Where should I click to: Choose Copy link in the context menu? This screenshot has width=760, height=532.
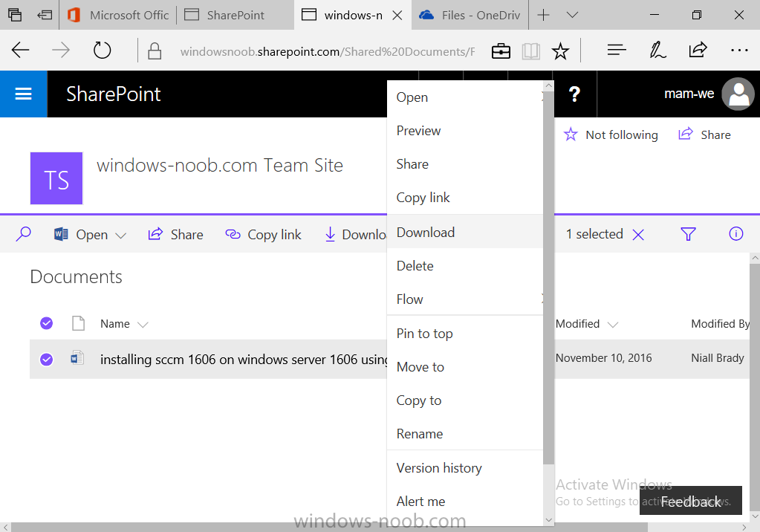pos(465,198)
